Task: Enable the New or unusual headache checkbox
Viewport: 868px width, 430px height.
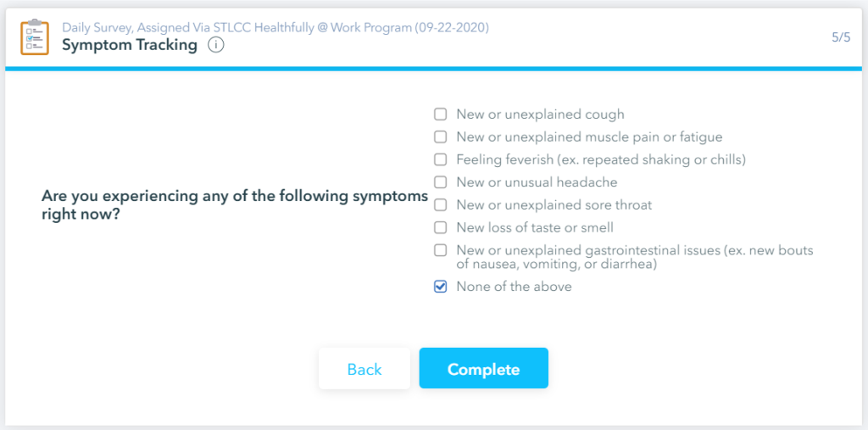Action: pos(440,182)
